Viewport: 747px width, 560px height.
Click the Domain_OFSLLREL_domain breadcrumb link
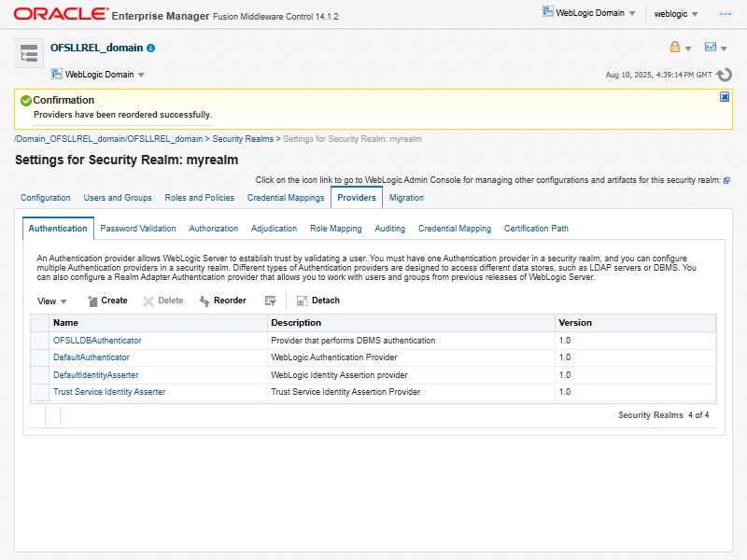click(x=109, y=139)
